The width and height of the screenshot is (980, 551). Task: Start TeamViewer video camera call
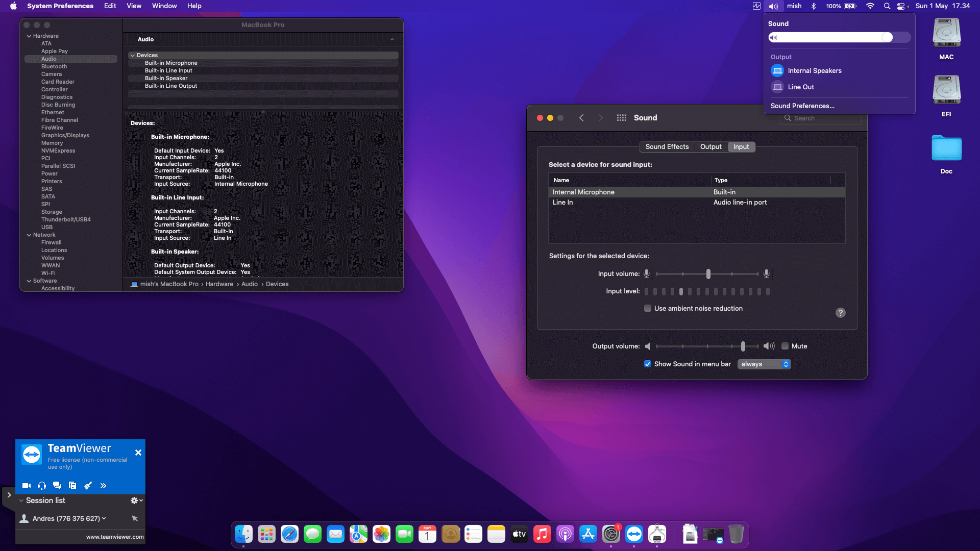[x=27, y=486]
